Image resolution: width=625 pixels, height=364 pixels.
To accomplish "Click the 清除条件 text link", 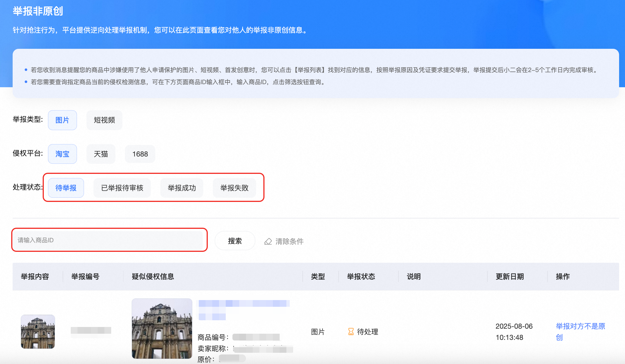I will [x=289, y=241].
